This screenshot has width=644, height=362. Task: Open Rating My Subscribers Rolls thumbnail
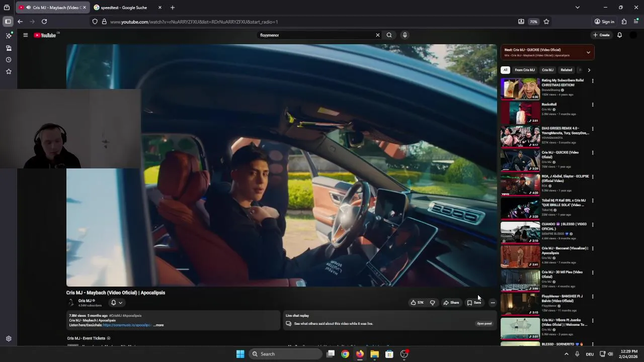pyautogui.click(x=520, y=88)
